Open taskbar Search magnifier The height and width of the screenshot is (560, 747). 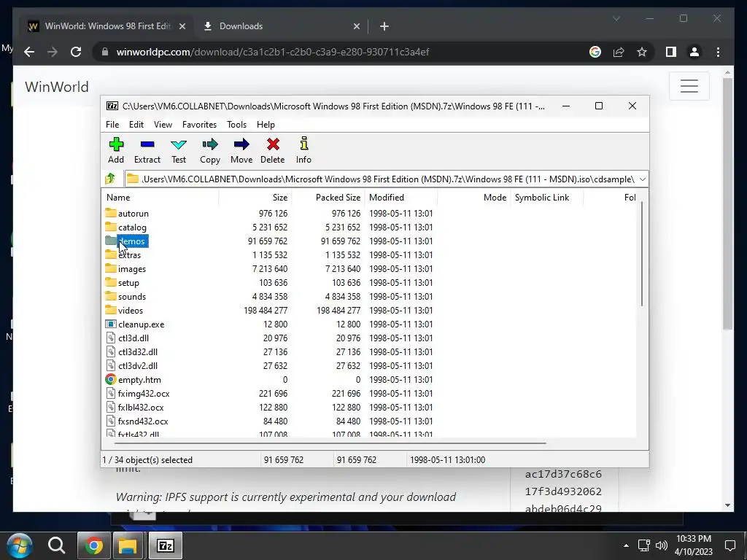tap(56, 545)
